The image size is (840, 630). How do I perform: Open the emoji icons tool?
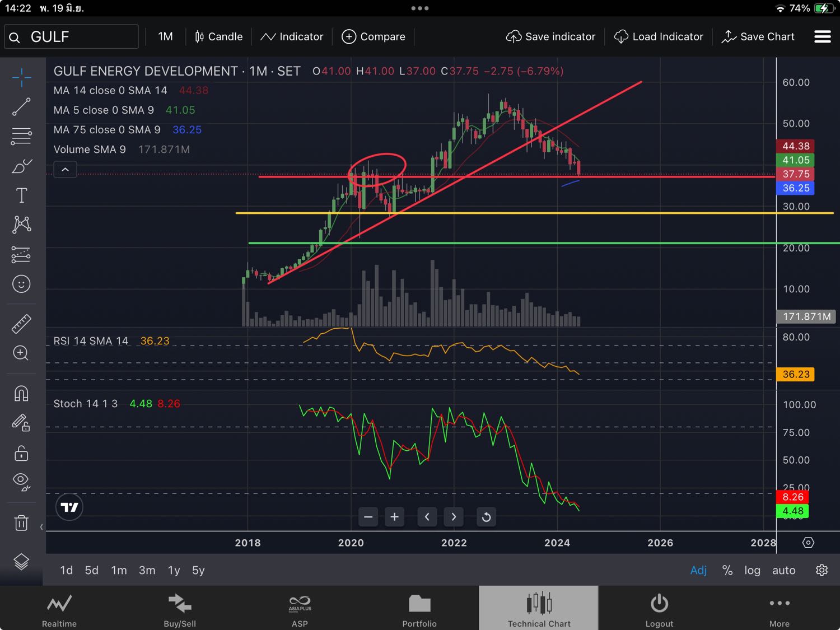coord(21,284)
